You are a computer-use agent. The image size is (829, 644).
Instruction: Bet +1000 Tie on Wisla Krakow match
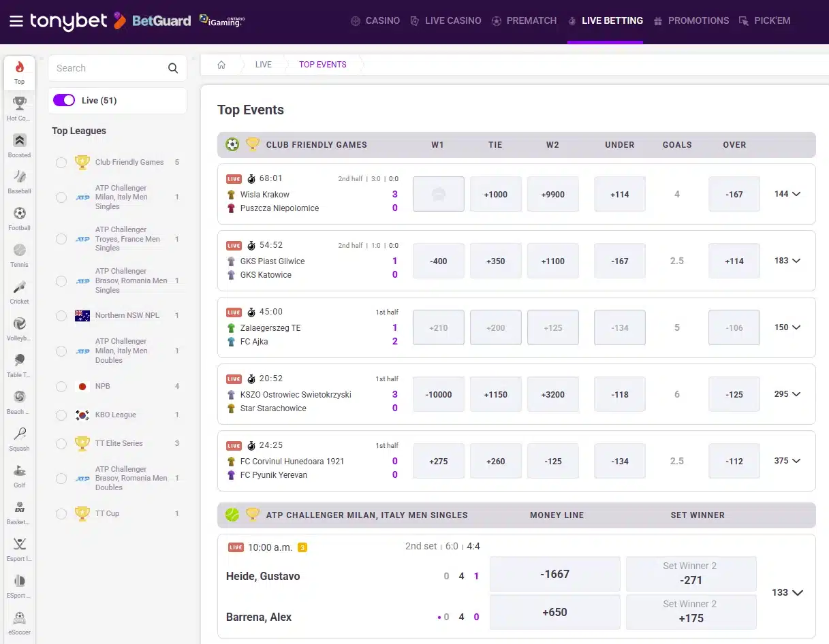pyautogui.click(x=496, y=194)
